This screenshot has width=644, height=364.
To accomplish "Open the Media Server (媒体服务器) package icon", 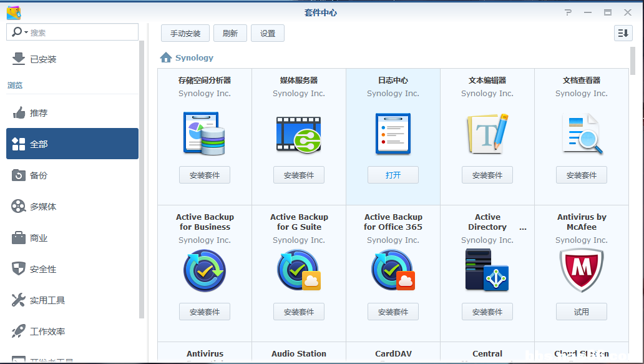I will click(298, 134).
